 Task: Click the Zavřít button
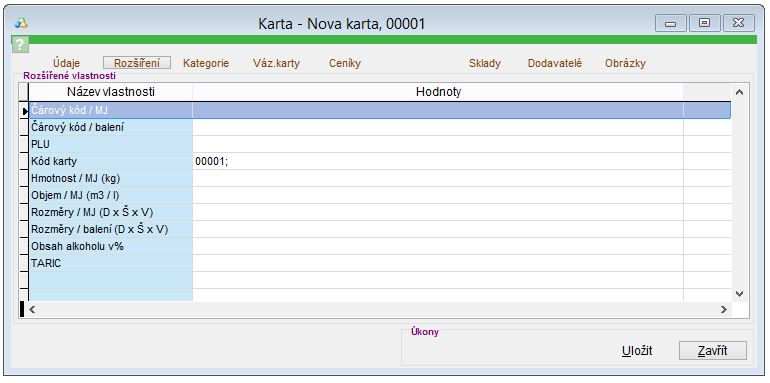pos(713,351)
